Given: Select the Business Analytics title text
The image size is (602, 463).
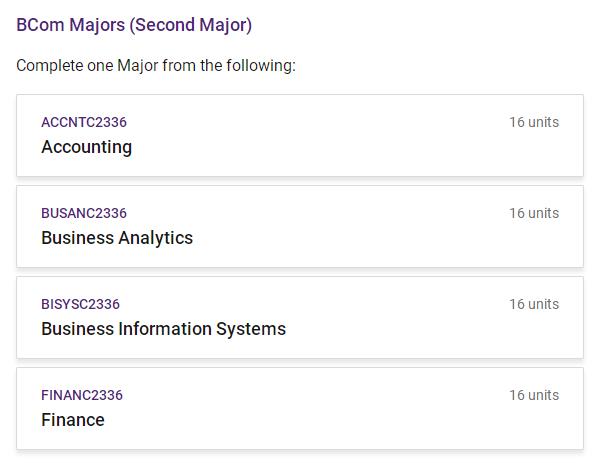Looking at the screenshot, I should (x=117, y=238).
